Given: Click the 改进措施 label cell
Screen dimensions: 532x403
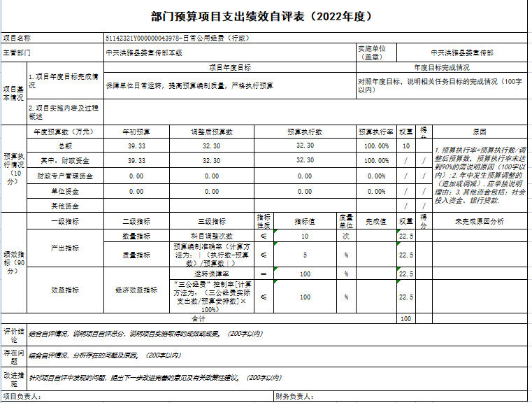Looking at the screenshot, I should coord(14,379).
